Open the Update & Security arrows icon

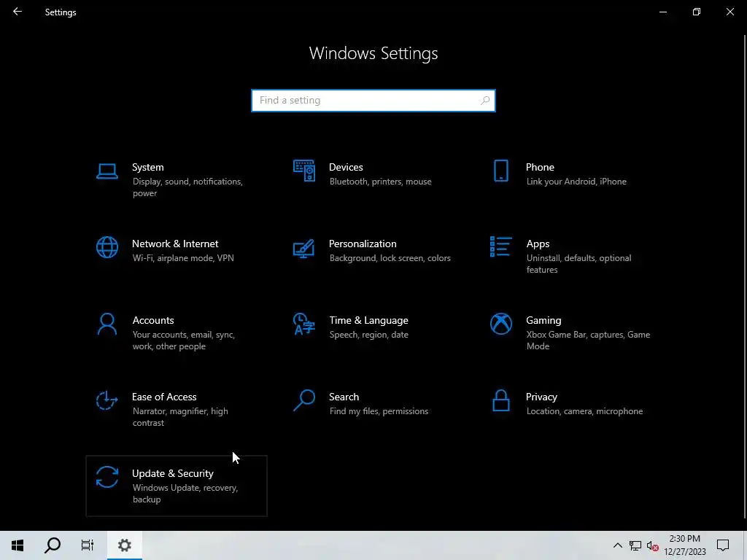107,477
